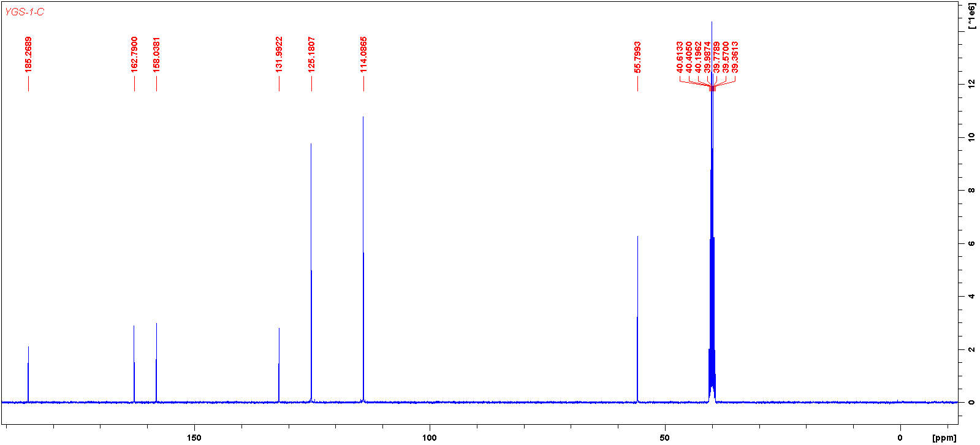Select the 100 tick label on ppm axis
The width and height of the screenshot is (980, 445).
tap(429, 438)
